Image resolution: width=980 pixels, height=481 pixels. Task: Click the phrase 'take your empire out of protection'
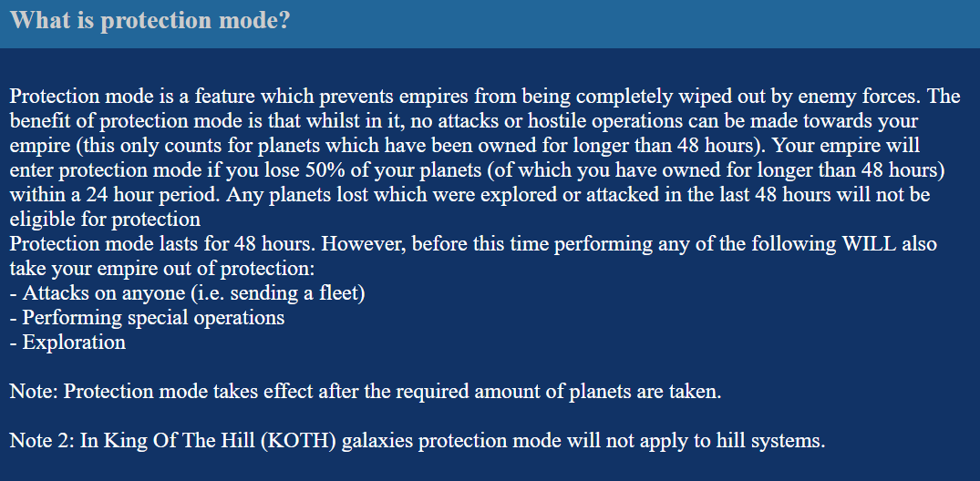(x=159, y=269)
